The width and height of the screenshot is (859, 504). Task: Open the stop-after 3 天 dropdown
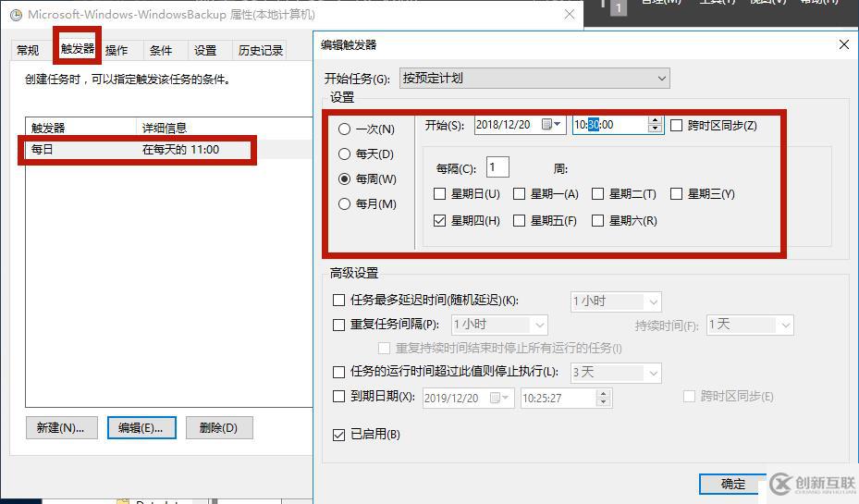click(x=616, y=373)
